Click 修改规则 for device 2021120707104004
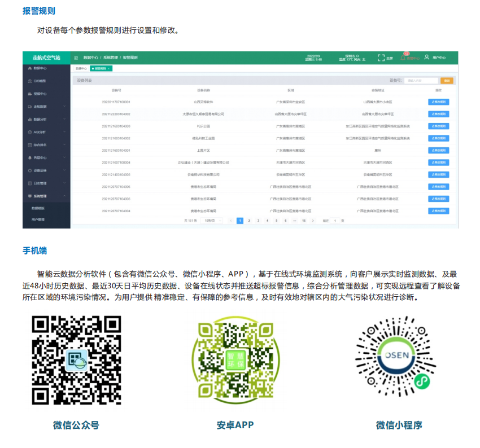This screenshot has height=448, width=480. tap(439, 210)
